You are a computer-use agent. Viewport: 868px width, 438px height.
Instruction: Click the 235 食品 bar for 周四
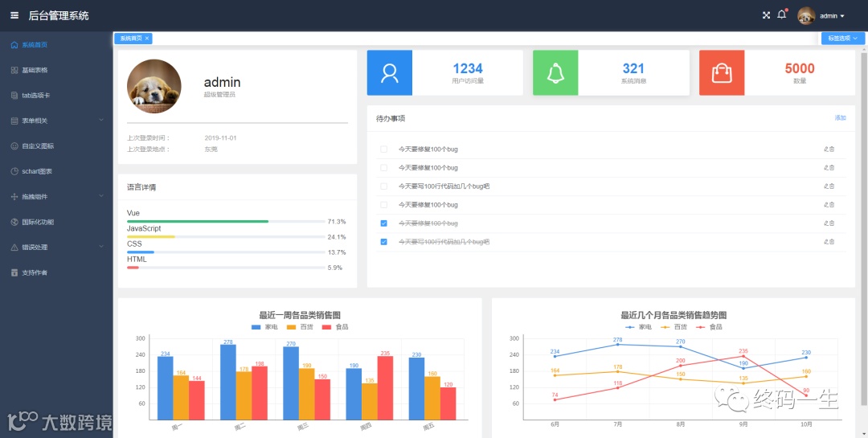tap(385, 387)
